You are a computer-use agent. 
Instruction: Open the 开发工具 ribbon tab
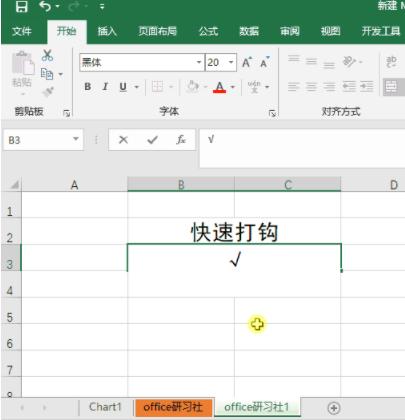click(381, 31)
